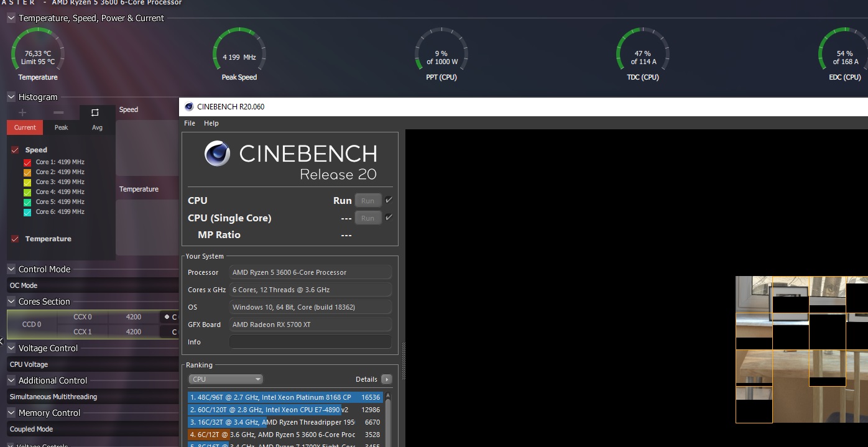Click the CCX 0 speed value 4200
The width and height of the screenshot is (868, 447).
(x=134, y=317)
